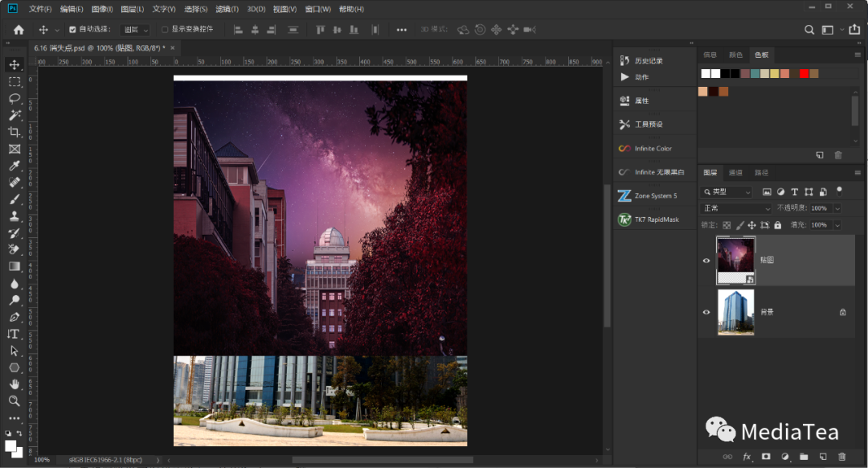868x468 pixels.
Task: Select the Type tool
Action: click(14, 334)
